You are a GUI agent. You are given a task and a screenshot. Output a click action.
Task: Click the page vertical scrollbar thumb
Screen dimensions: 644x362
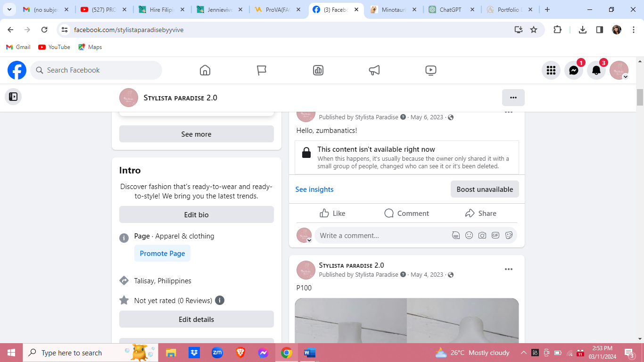[640, 97]
